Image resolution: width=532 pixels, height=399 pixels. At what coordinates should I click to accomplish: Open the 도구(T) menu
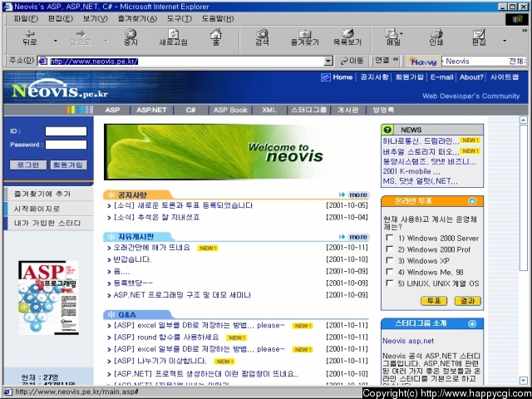coord(180,18)
